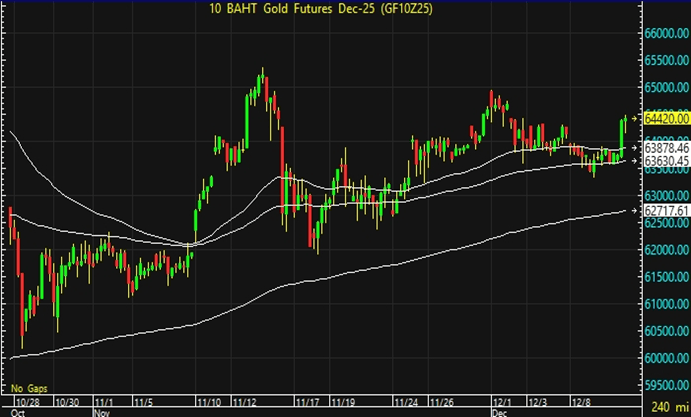
Task: Toggle the No Gaps setting label
Action: point(28,387)
